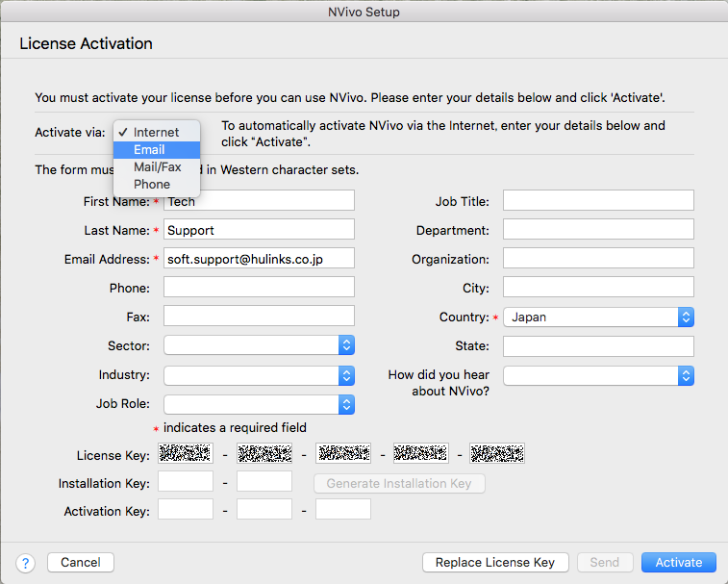Click the Department field

click(598, 230)
